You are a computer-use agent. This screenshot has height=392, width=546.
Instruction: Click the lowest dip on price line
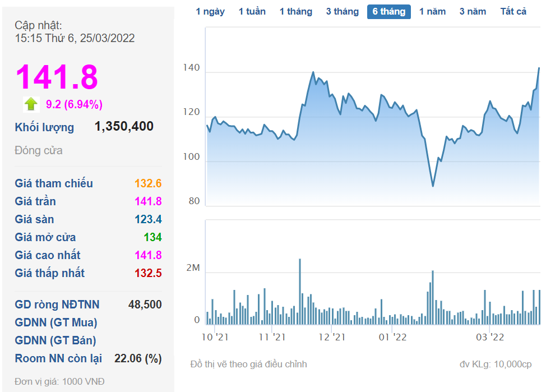point(433,186)
